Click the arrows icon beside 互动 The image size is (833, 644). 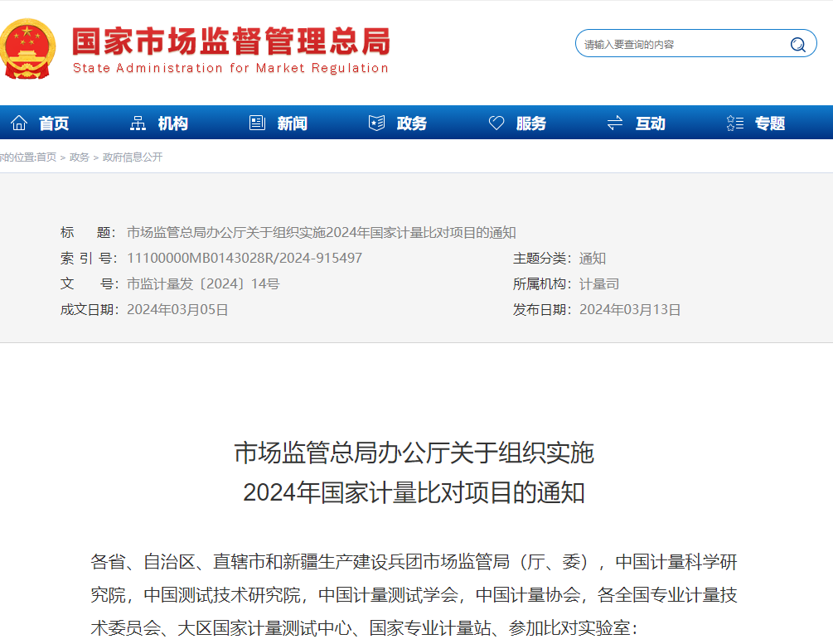[x=615, y=123]
